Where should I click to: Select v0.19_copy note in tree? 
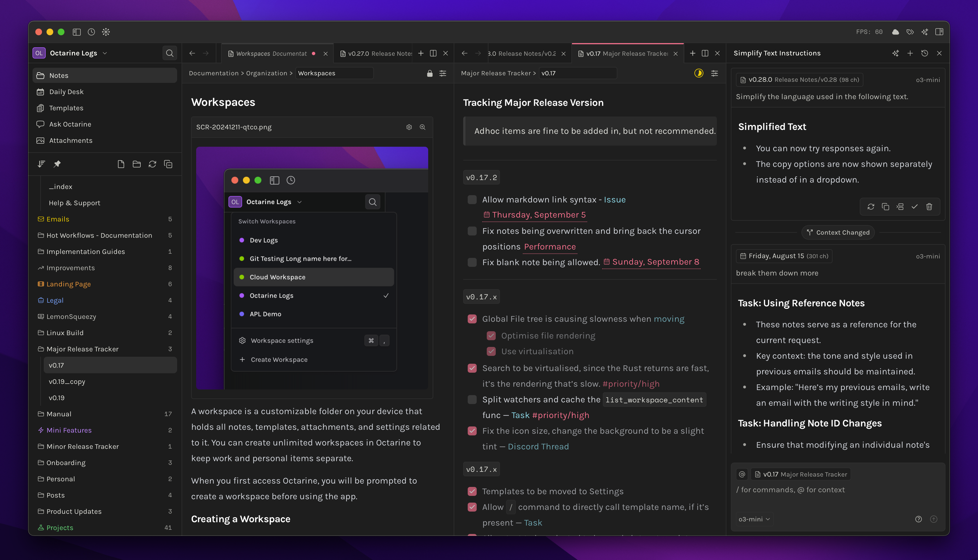[110, 382]
